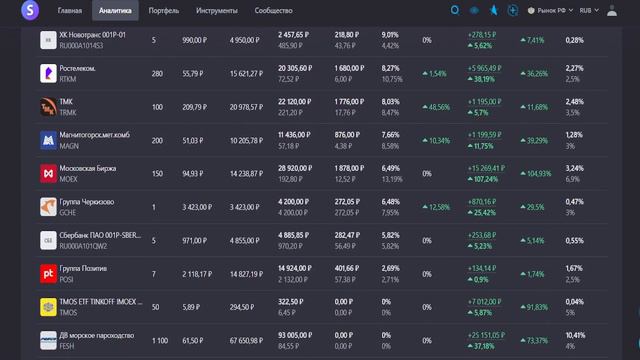Toggle the eye visibility icon in header
640x360 pixels.
coord(474,11)
